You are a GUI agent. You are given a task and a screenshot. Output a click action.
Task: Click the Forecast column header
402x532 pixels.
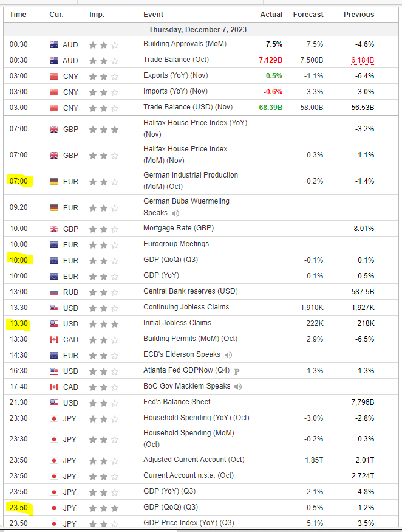[x=308, y=15]
